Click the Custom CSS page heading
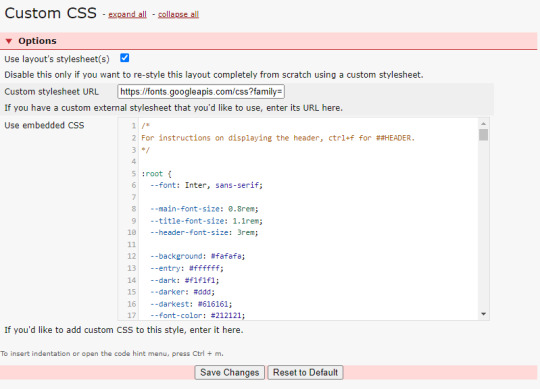Screen dimensions: 540x389 point(51,13)
